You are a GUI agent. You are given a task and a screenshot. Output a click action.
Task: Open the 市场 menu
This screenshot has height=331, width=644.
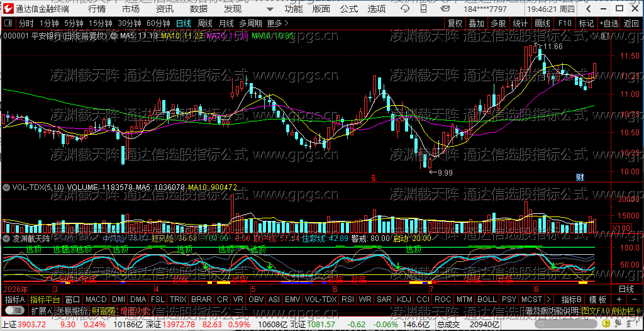point(131,9)
